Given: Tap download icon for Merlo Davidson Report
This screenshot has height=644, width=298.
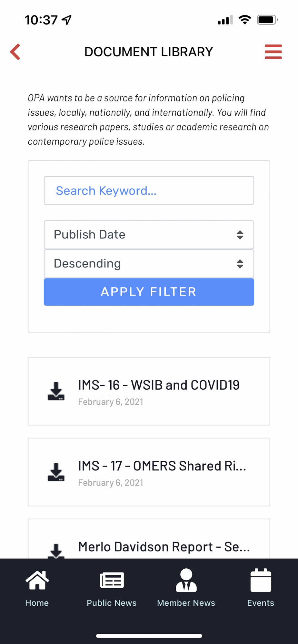Looking at the screenshot, I should (x=56, y=551).
